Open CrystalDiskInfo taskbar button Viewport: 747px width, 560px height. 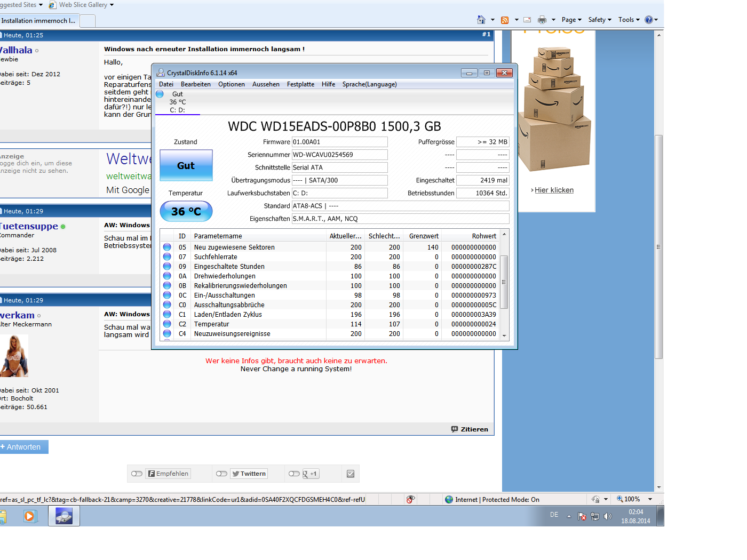[x=64, y=516]
